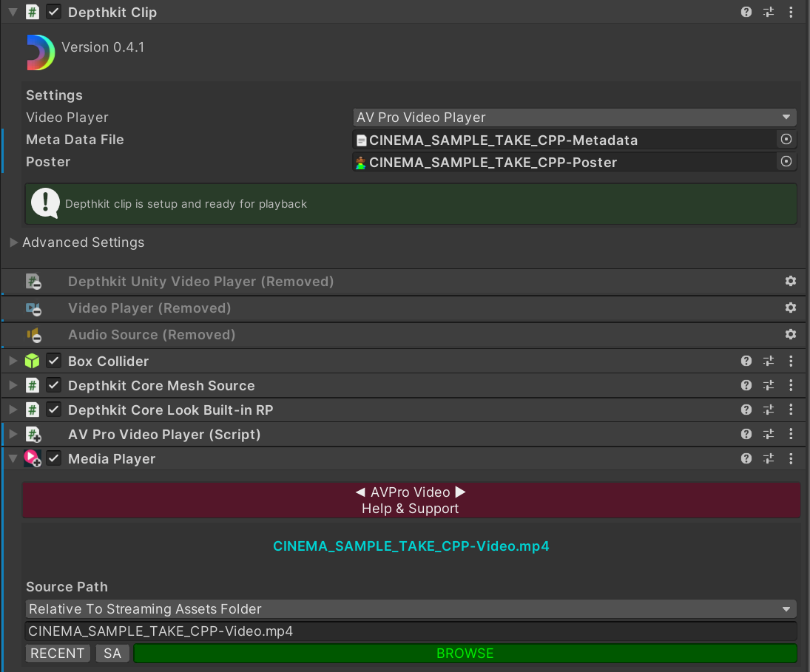Viewport: 810px width, 672px height.
Task: Click the Depthkit logo icon
Action: tap(41, 52)
